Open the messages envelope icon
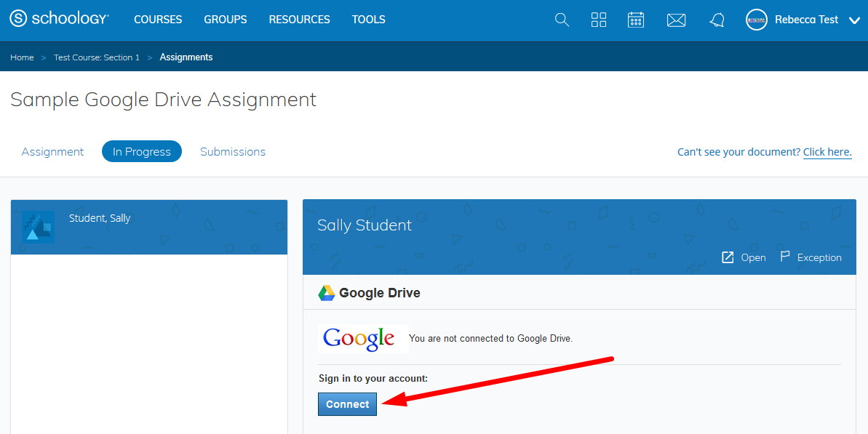Screen dimensions: 868x434 pos(677,20)
